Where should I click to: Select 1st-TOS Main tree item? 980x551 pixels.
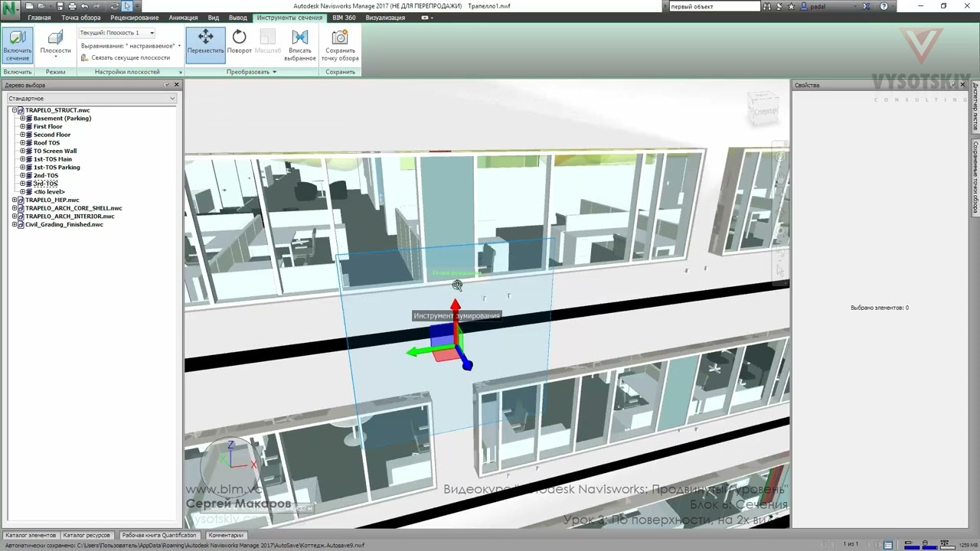pyautogui.click(x=53, y=159)
